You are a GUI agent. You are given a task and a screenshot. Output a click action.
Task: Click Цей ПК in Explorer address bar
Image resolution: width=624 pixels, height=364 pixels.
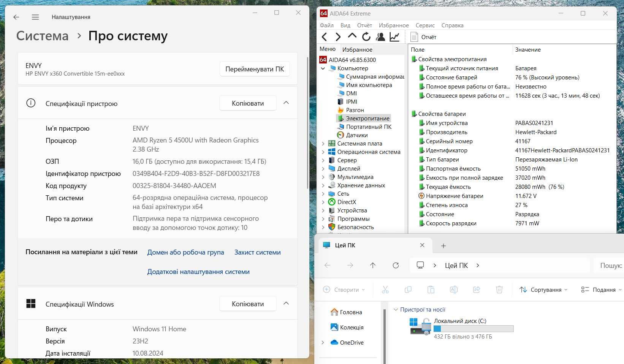[x=456, y=266]
